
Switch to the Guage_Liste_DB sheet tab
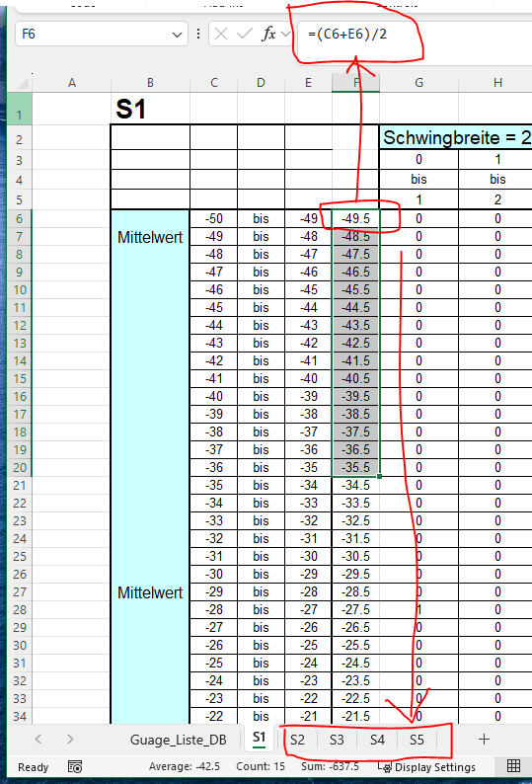click(178, 740)
